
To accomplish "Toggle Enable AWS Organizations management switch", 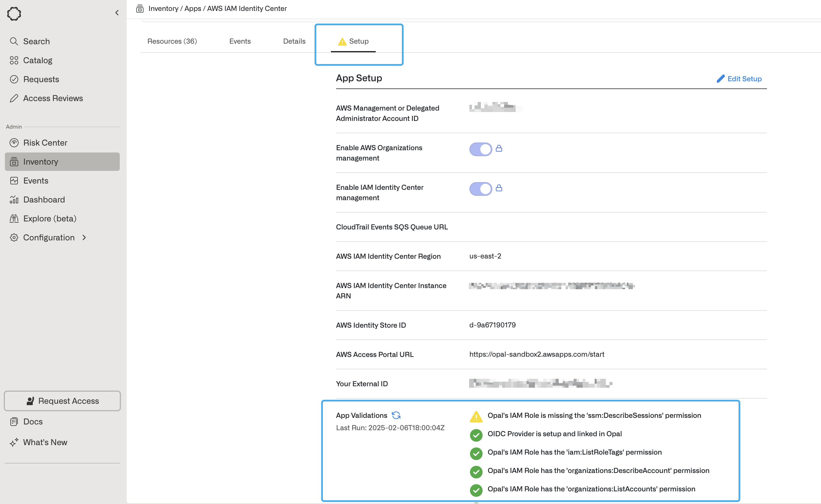I will 480,149.
